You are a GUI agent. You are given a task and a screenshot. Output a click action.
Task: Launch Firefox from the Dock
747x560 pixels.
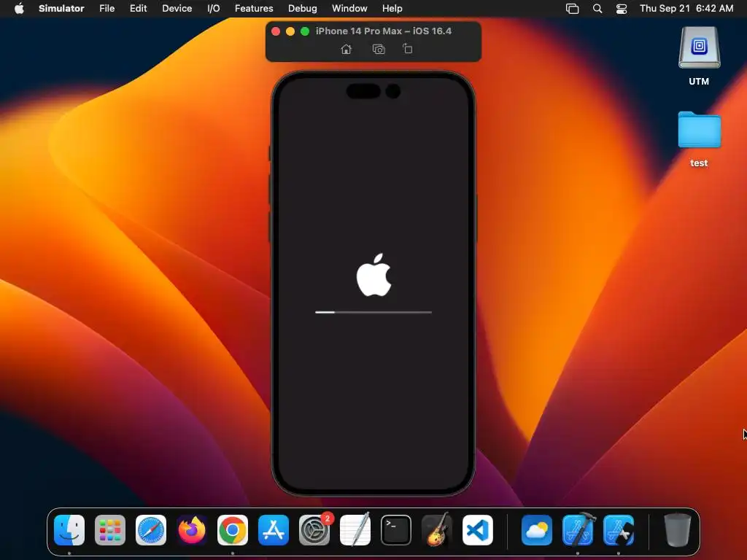click(192, 530)
